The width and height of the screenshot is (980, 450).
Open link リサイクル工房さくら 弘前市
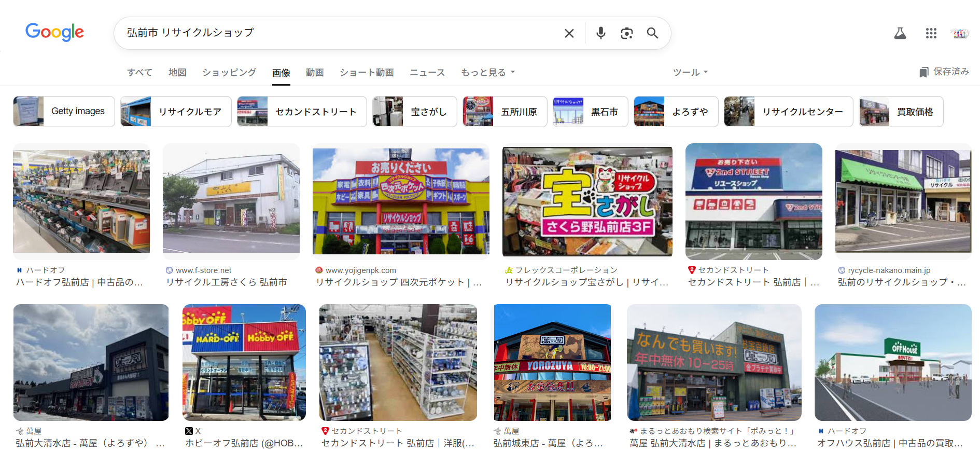click(x=227, y=282)
